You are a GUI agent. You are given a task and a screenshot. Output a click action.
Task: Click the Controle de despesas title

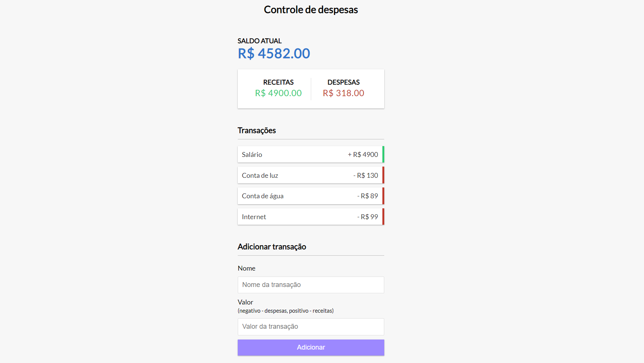coord(311,10)
